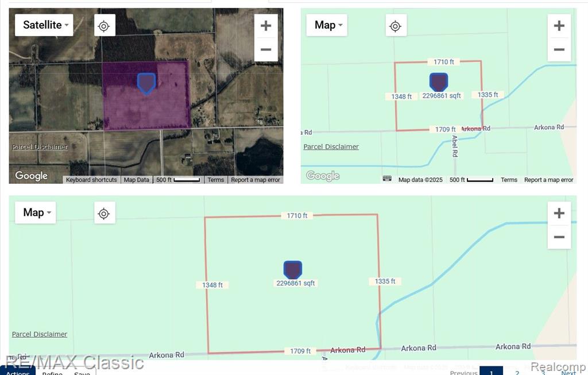Zoom out on the top-right map
The width and height of the screenshot is (588, 375).
point(559,50)
